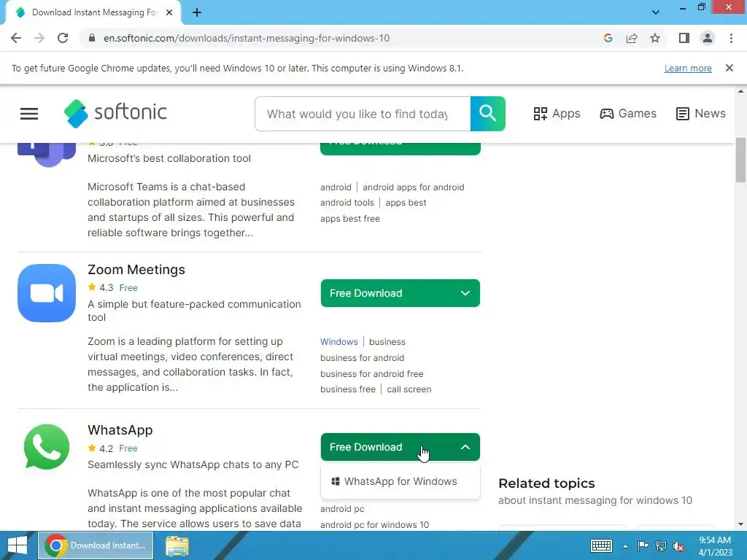Click the Windows tag under Zoom

(338, 342)
